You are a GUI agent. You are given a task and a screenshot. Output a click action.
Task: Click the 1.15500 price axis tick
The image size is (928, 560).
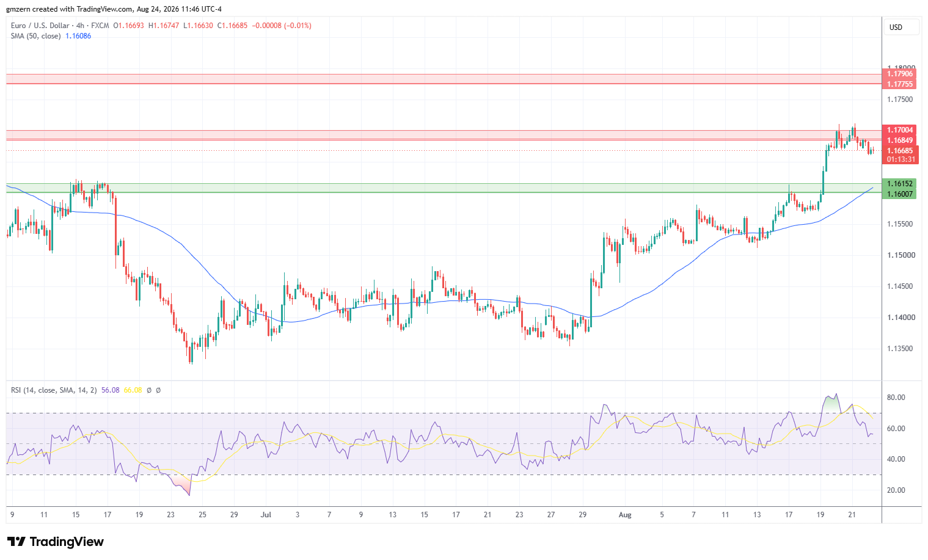pos(901,224)
